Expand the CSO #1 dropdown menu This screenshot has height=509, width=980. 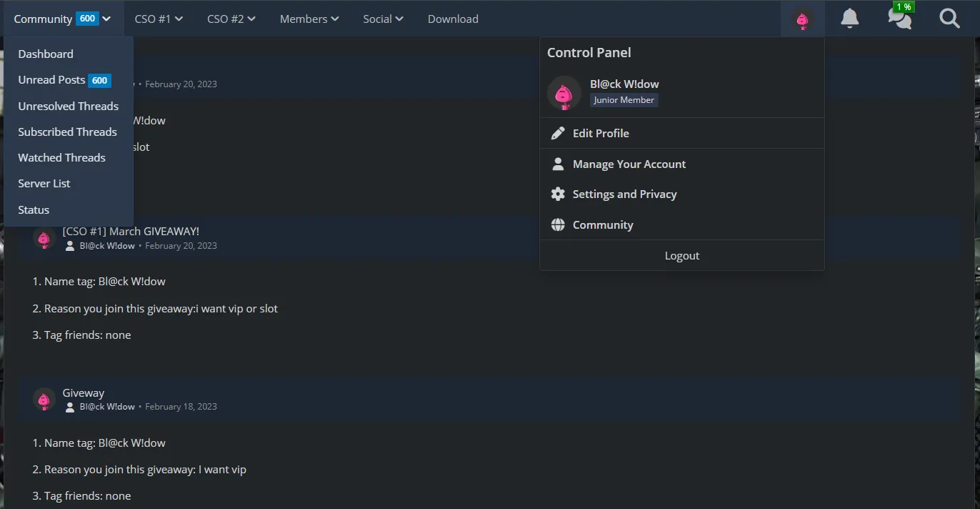point(159,19)
